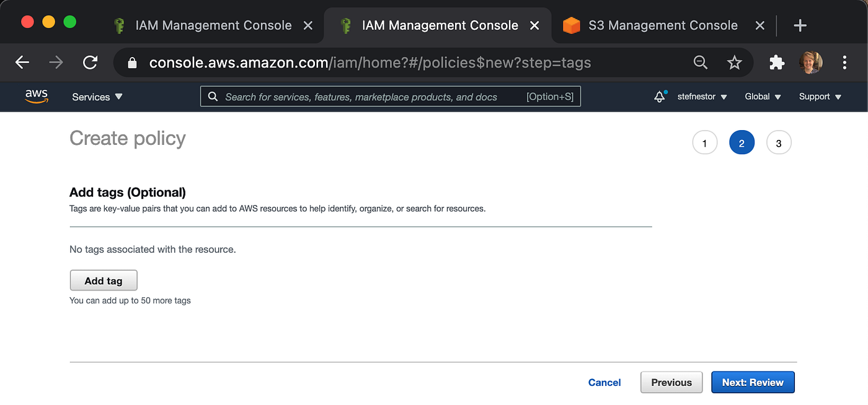Click the zoom magnifier icon in address bar
Image resolution: width=868 pixels, height=405 pixels.
point(700,62)
